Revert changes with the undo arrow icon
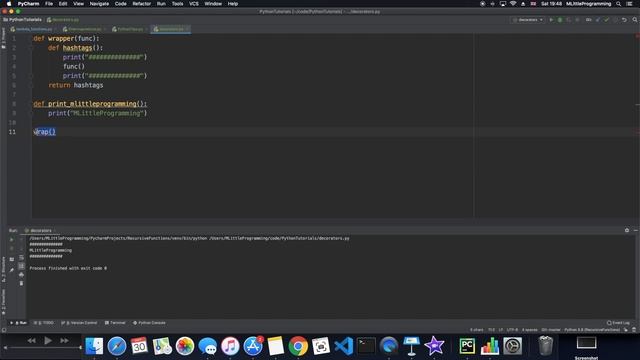The image size is (640, 360). (624, 20)
